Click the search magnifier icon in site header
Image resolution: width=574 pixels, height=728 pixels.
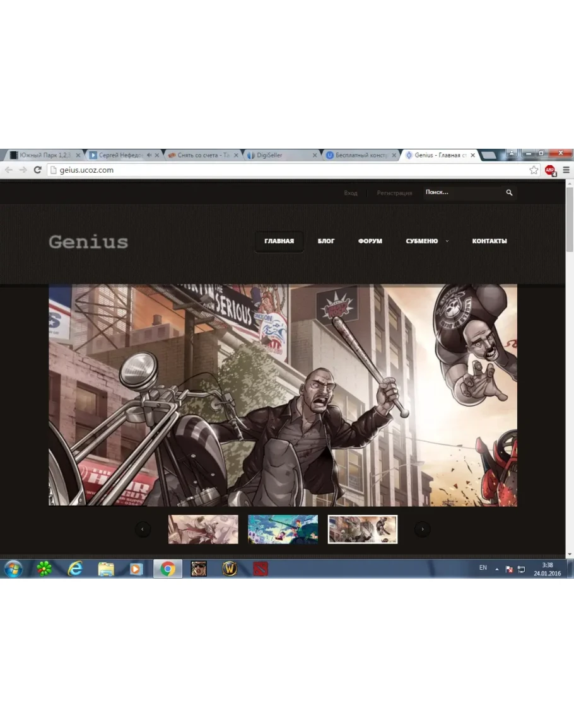pos(509,193)
